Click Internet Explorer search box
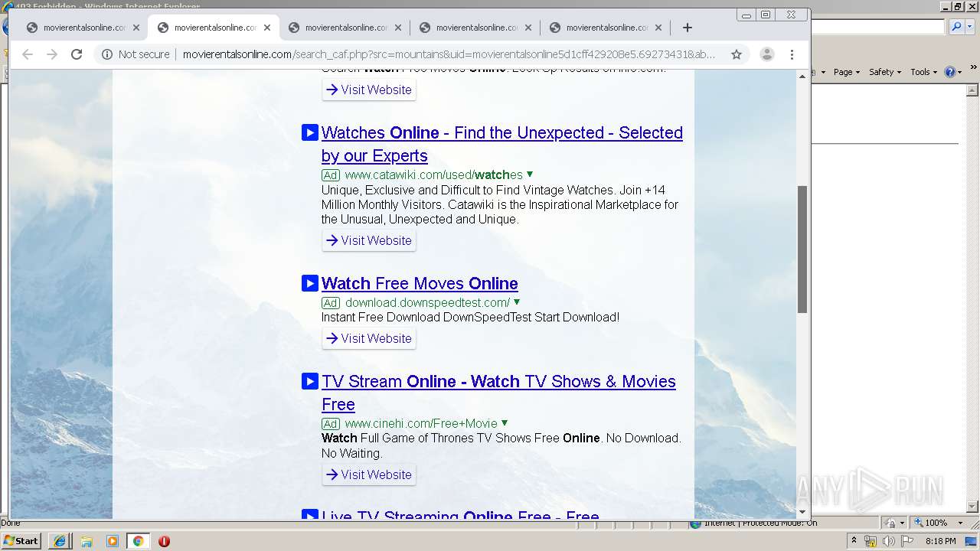 878,27
